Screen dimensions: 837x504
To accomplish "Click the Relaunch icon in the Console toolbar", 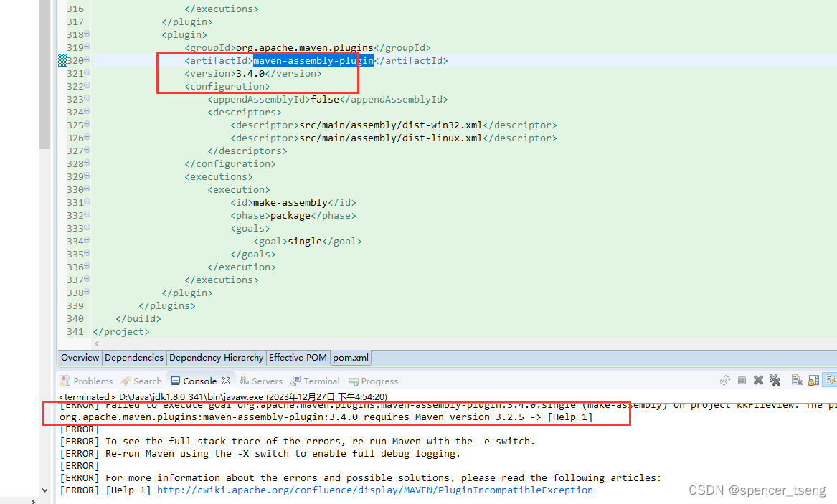I will (x=725, y=380).
